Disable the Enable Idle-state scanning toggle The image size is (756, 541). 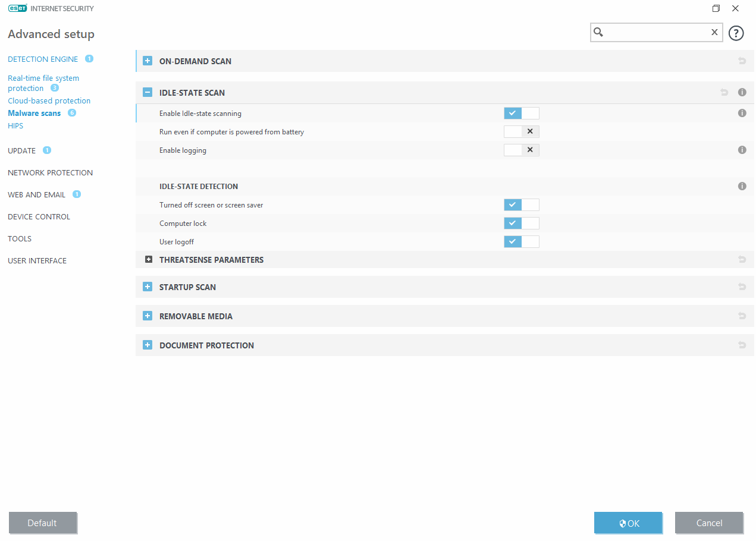pyautogui.click(x=521, y=113)
